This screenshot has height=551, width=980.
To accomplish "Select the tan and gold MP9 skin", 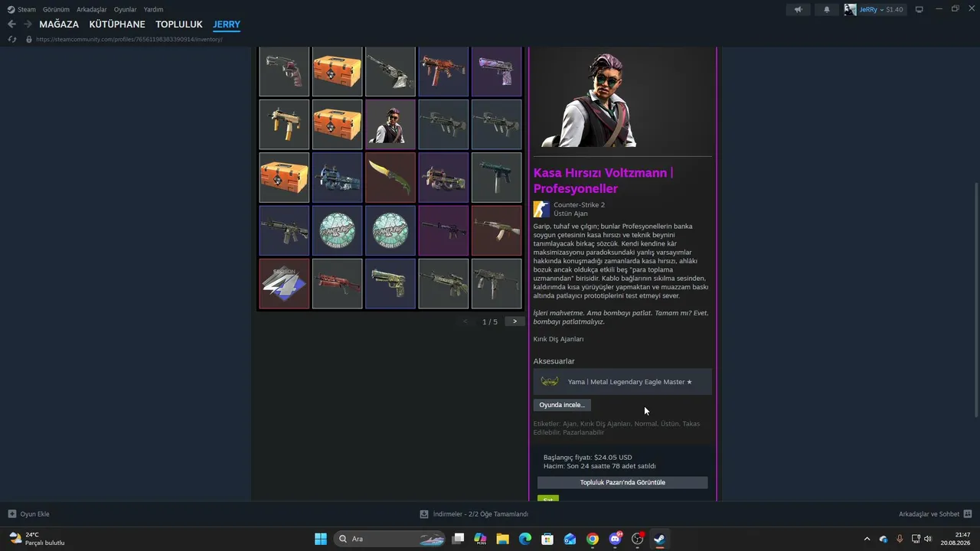I will tap(284, 124).
